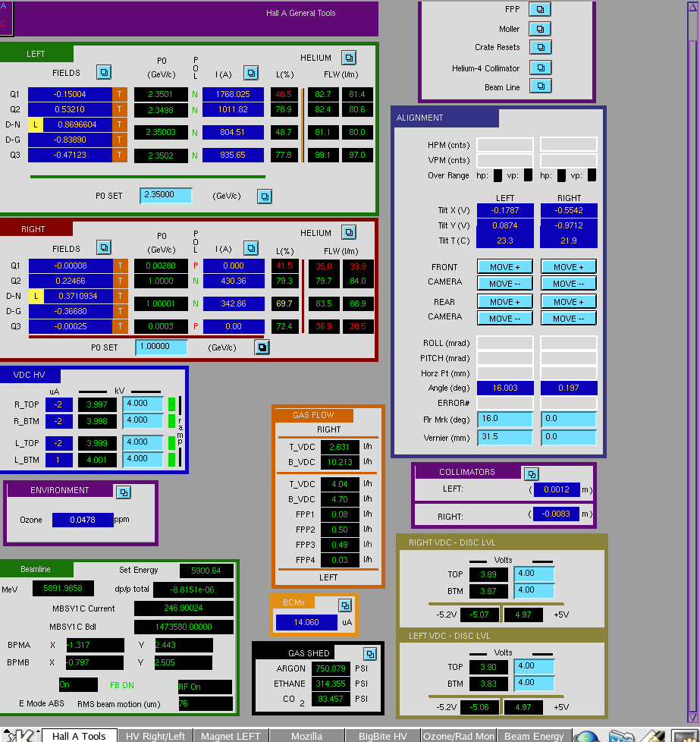Click RIGHT rear camera MOVE + button
Viewport: 700px width, 742px height.
(569, 302)
